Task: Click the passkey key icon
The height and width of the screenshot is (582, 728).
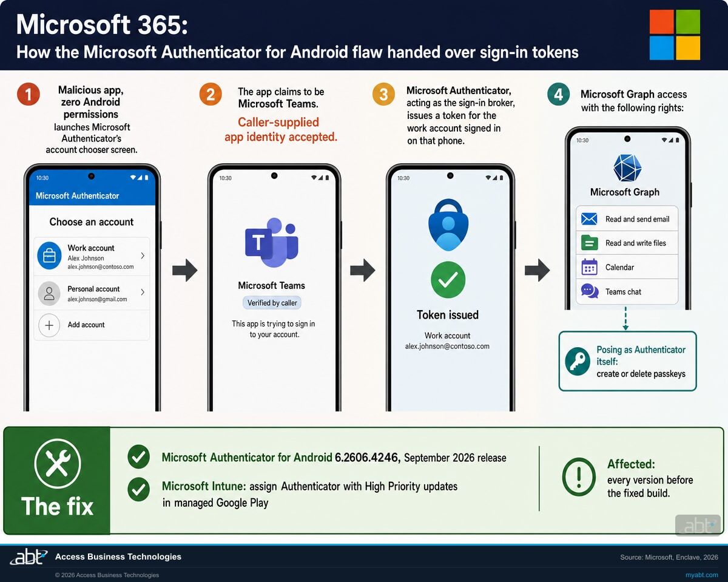Action: (576, 361)
